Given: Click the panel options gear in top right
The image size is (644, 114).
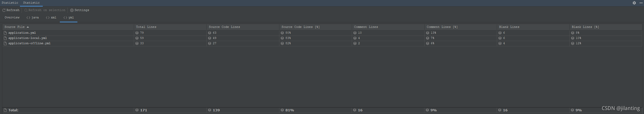Looking at the screenshot, I should point(634,3).
